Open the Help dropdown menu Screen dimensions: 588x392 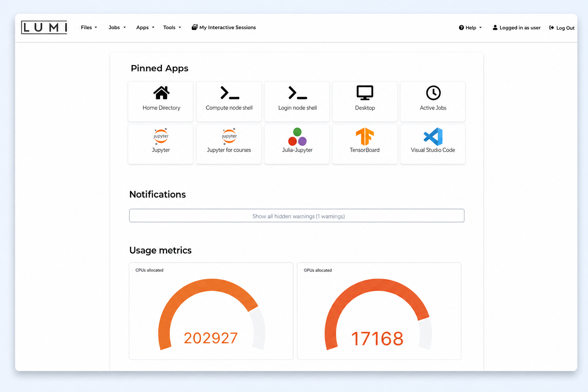pyautogui.click(x=470, y=28)
